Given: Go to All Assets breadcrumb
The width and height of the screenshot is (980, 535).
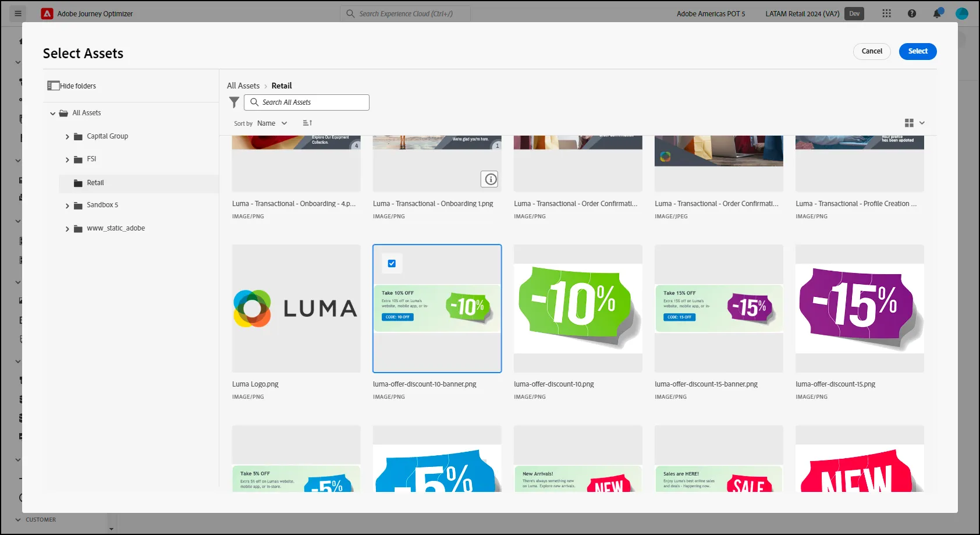Looking at the screenshot, I should coord(243,86).
